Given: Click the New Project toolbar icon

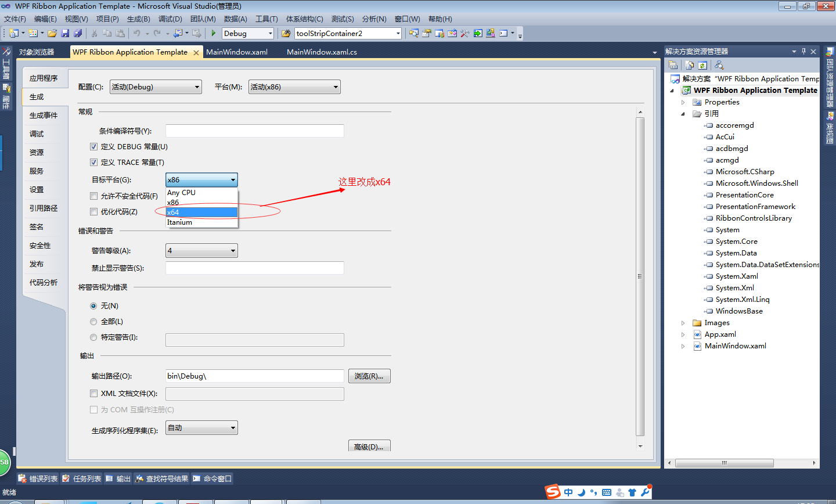Looking at the screenshot, I should (x=14, y=33).
